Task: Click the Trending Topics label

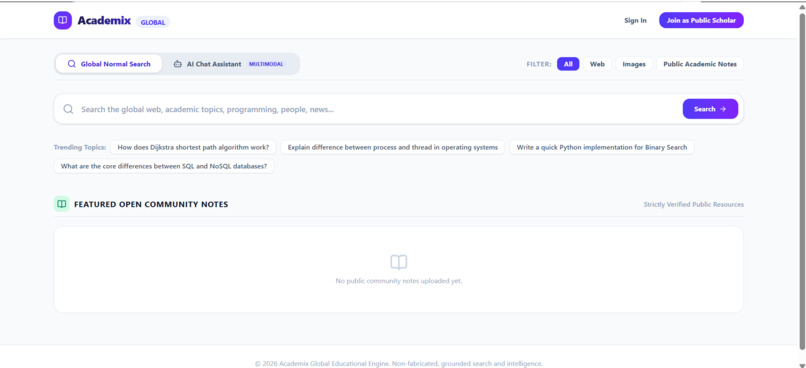Action: point(80,147)
